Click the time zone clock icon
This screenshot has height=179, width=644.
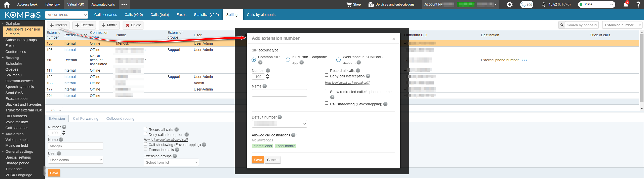[x=544, y=5]
